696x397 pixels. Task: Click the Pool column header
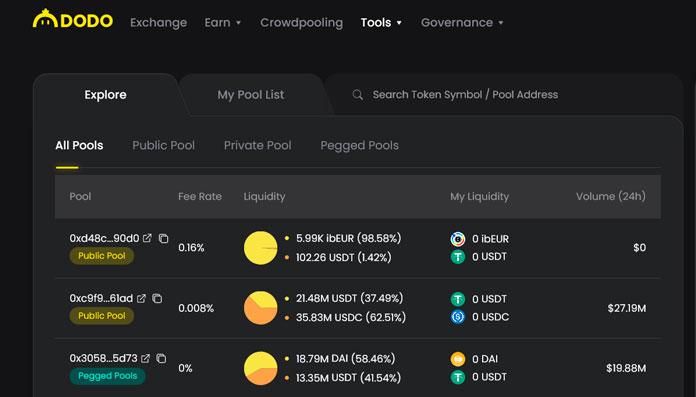(x=80, y=196)
